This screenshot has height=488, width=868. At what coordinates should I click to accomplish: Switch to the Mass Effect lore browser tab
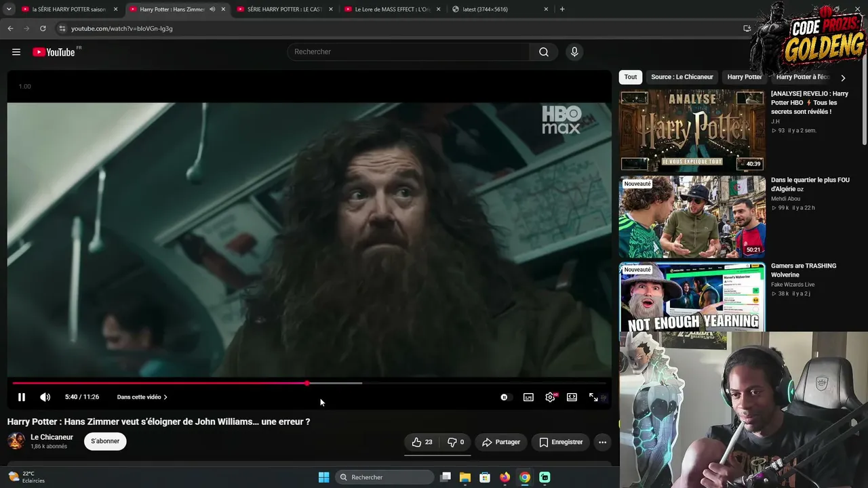[x=393, y=9]
